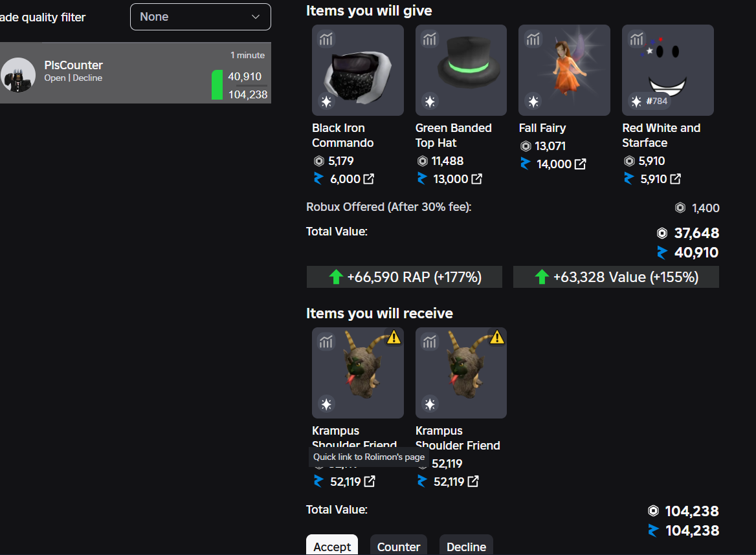The width and height of the screenshot is (756, 555).
Task: Click Fall Fairy RAP value 13,071
Action: 550,146
